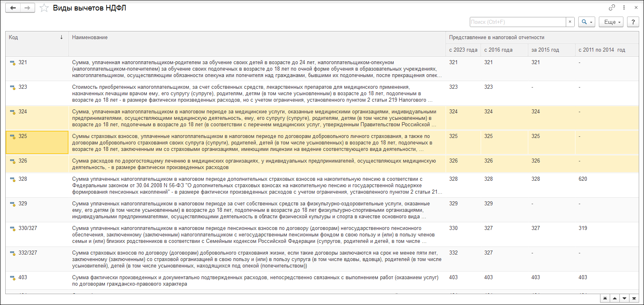Go forward with the right arrow button
This screenshot has width=644, height=305.
click(27, 8)
